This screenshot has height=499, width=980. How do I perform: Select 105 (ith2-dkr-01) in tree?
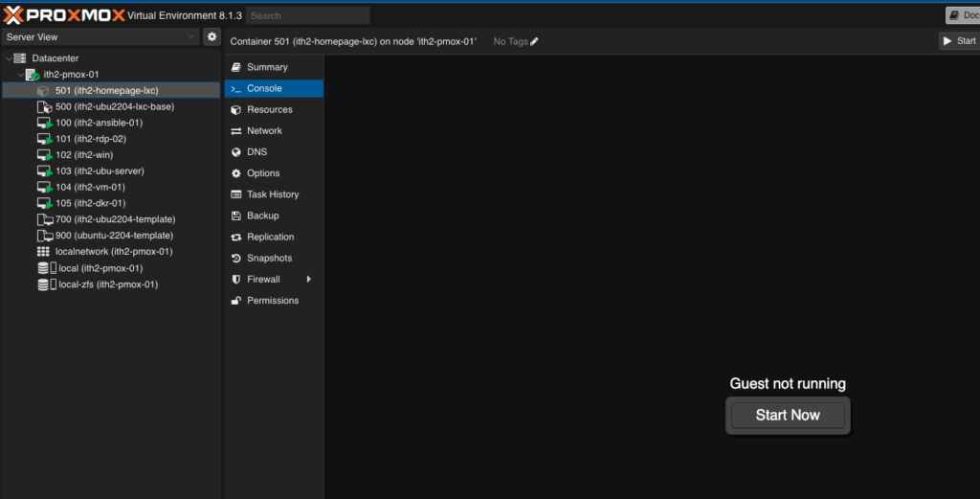111,203
